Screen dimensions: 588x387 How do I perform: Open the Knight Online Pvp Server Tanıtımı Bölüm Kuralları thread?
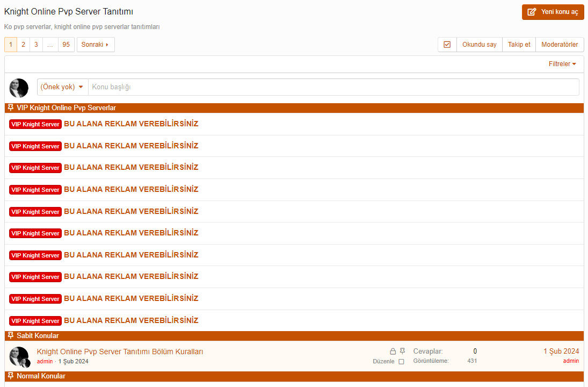tap(120, 352)
